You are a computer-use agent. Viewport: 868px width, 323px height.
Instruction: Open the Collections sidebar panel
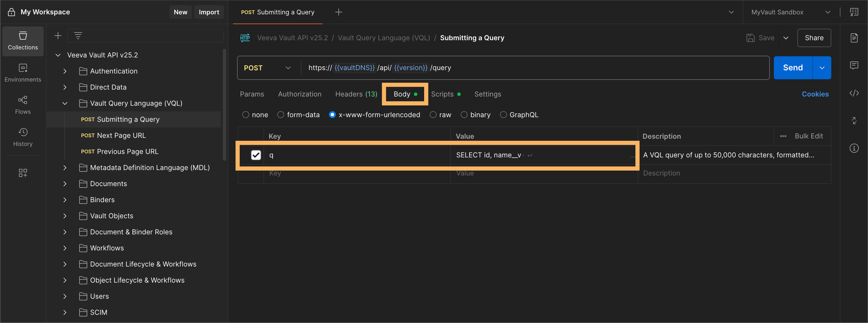[22, 40]
